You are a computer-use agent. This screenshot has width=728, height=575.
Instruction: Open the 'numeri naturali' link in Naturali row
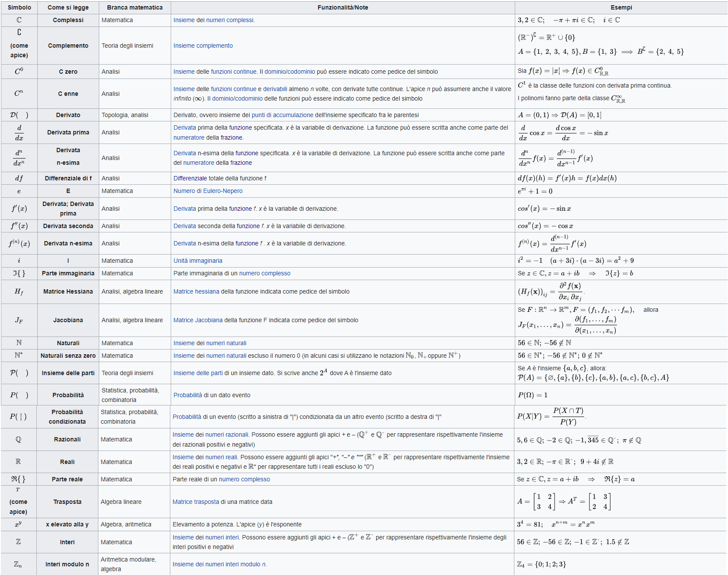coord(226,343)
